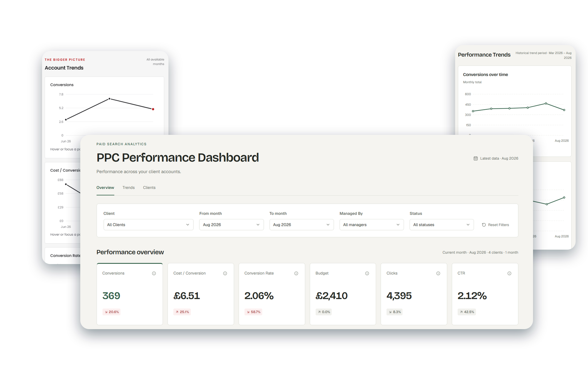Click the 4,395 clicks value
Viewport: 588px width, 368px height.
(399, 296)
